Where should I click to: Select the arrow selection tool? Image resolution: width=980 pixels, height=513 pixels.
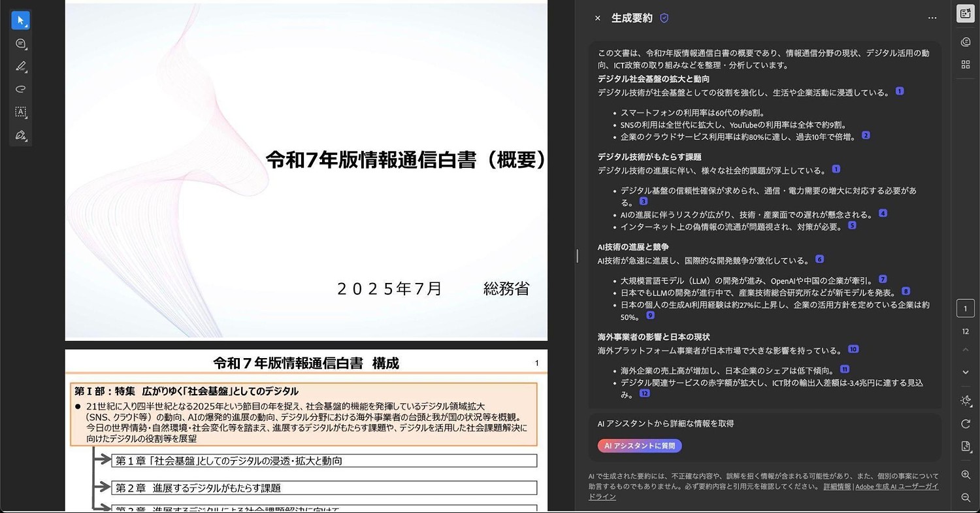20,20
